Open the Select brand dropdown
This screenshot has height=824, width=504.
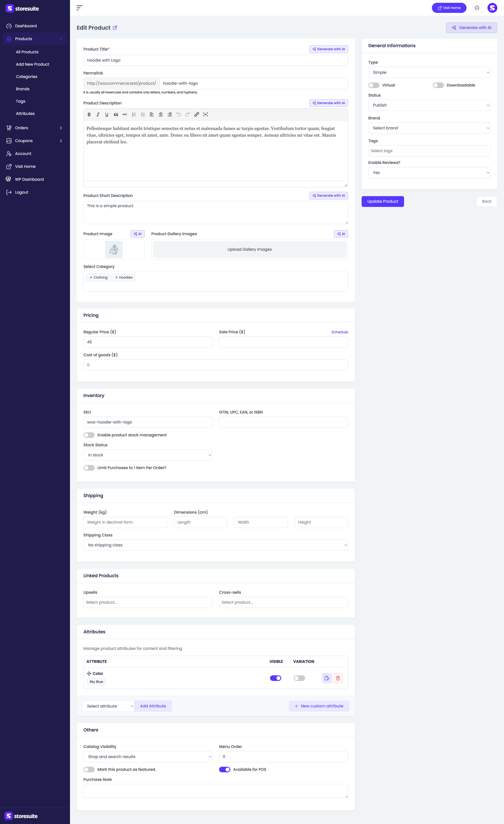tap(429, 128)
